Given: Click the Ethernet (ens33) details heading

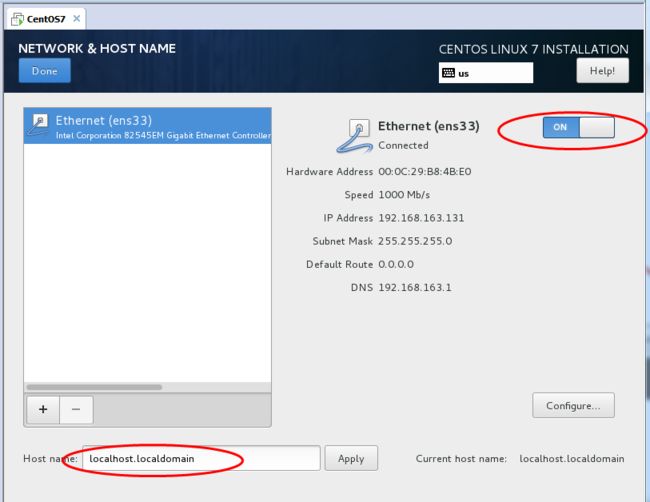Looking at the screenshot, I should pos(429,126).
